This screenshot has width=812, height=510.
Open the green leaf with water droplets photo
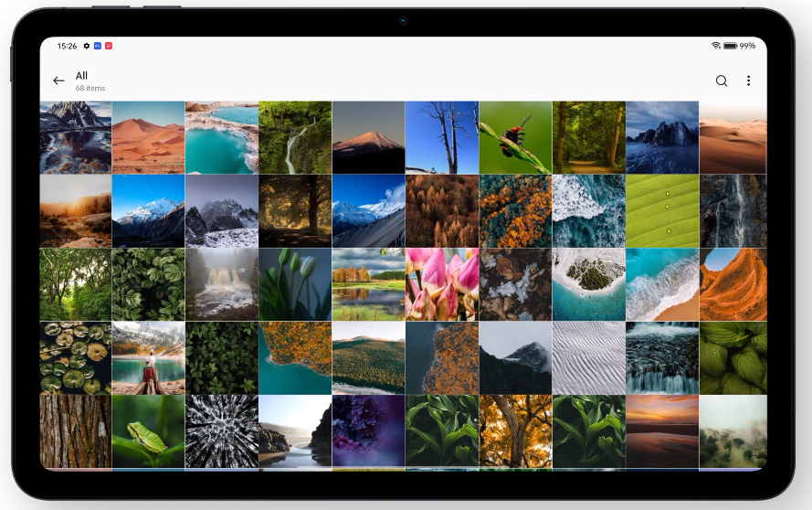(662, 211)
